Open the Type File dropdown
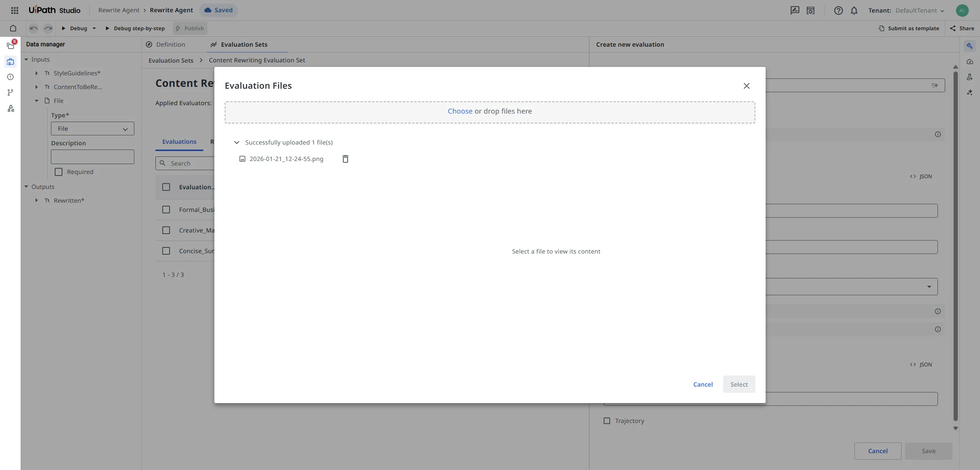The image size is (980, 470). (x=92, y=129)
